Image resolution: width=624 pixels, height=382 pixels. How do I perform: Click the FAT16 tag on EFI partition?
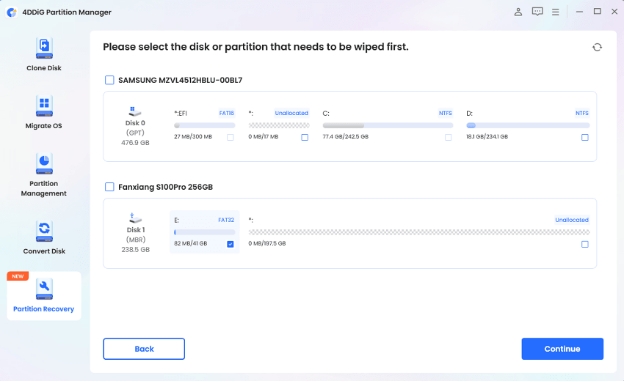click(226, 113)
